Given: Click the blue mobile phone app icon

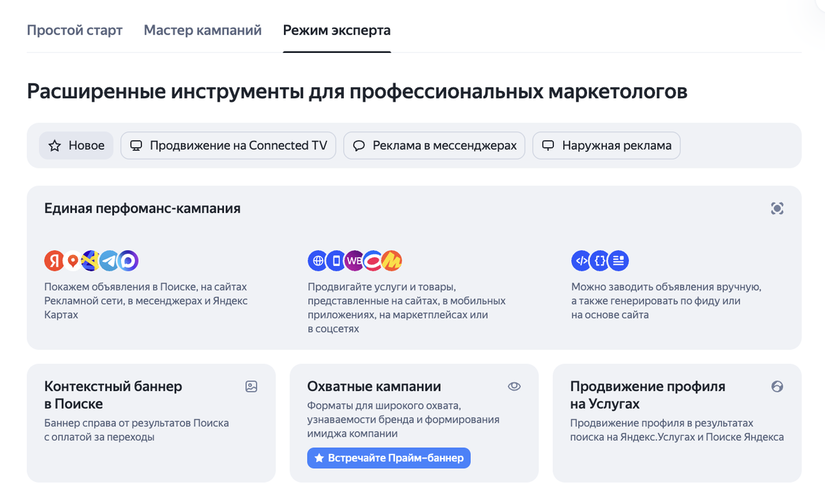Looking at the screenshot, I should pos(336,261).
